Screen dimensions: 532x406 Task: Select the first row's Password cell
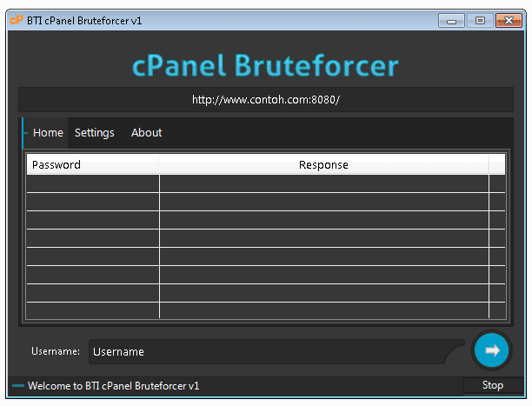coord(92,183)
